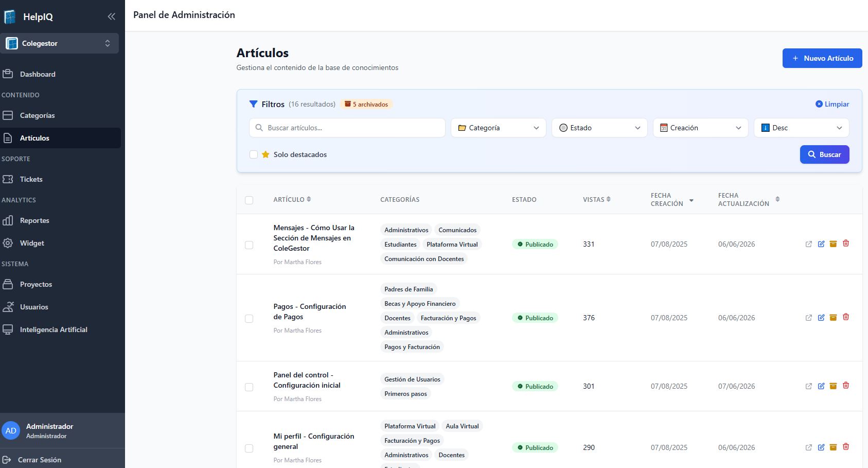Open Mensajes - Cómo Usar article title

[x=314, y=238]
